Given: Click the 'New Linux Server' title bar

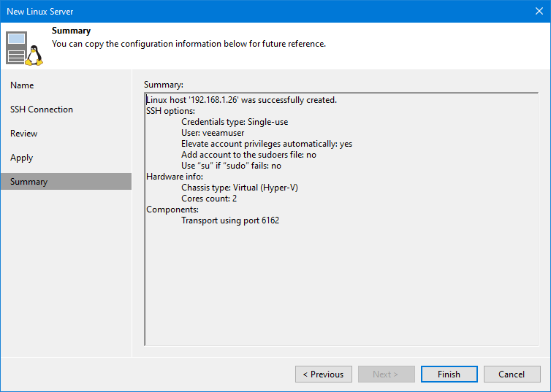Looking at the screenshot, I should click(219, 12).
